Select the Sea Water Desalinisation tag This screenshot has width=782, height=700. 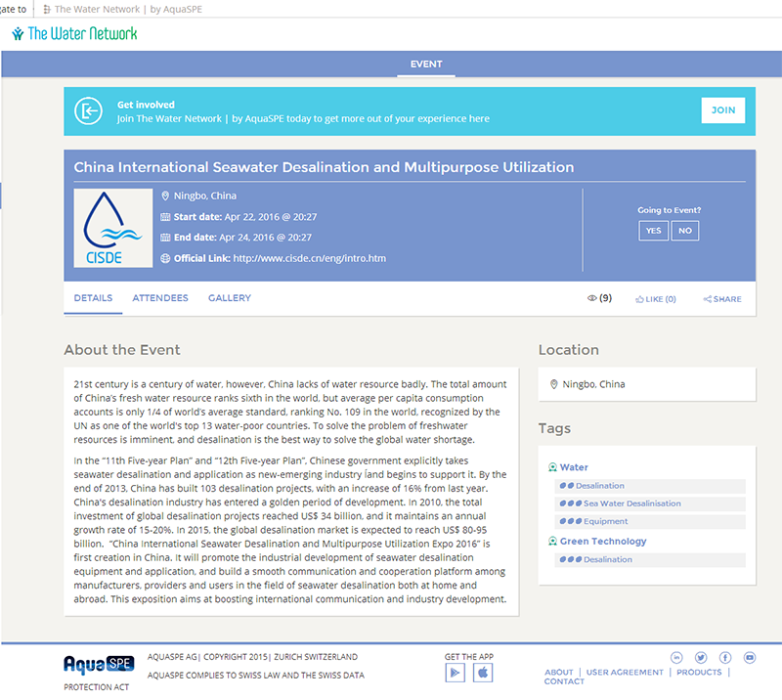(x=650, y=503)
